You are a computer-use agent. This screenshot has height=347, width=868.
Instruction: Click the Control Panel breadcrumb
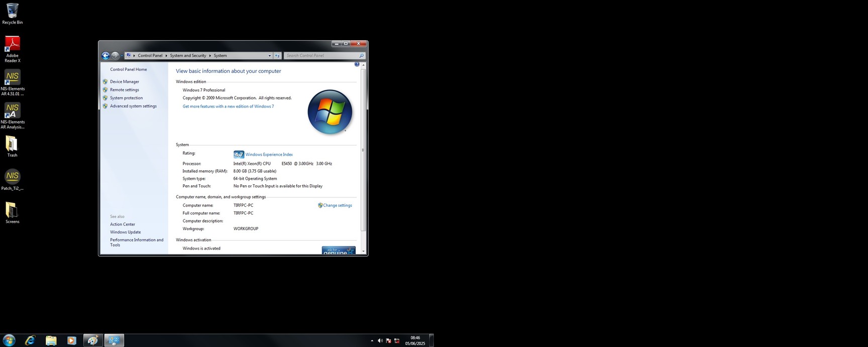150,56
